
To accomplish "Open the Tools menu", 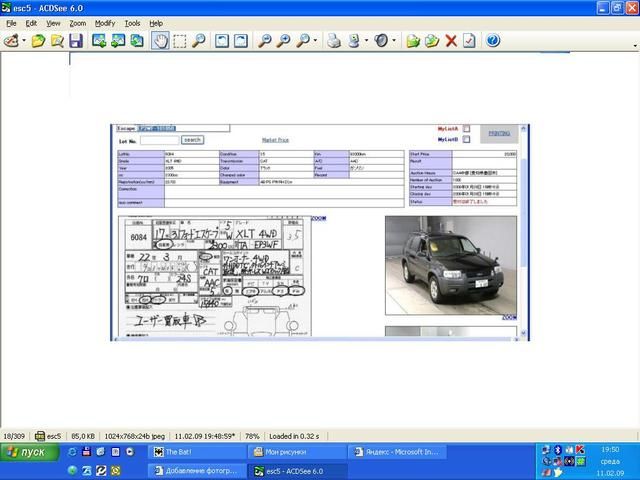I will (x=132, y=23).
